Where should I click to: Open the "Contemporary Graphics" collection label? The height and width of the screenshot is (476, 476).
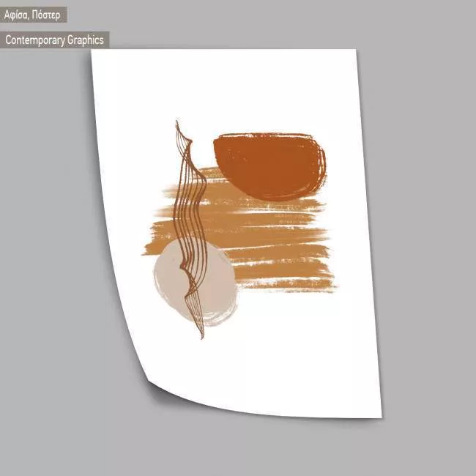54,40
